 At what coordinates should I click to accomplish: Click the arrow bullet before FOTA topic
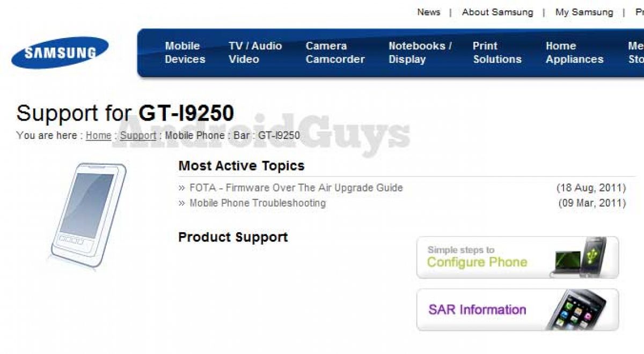click(x=182, y=188)
